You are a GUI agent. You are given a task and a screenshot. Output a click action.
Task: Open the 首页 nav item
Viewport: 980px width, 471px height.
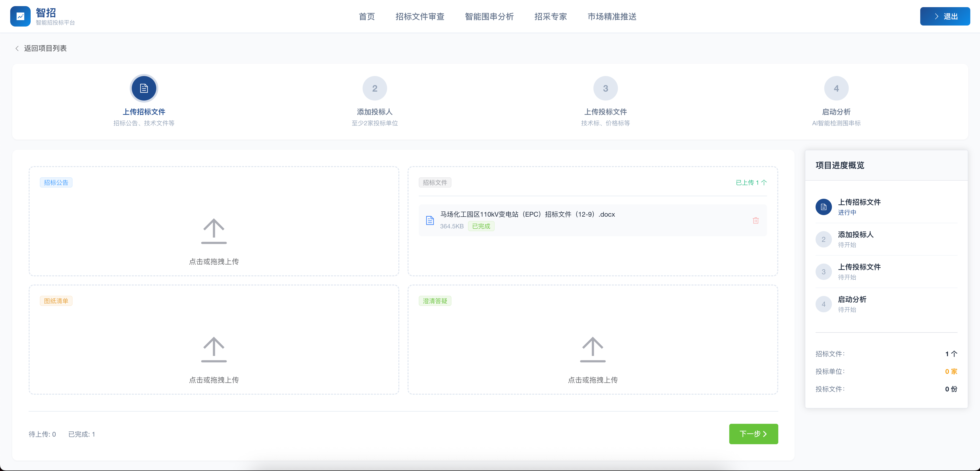coord(367,16)
